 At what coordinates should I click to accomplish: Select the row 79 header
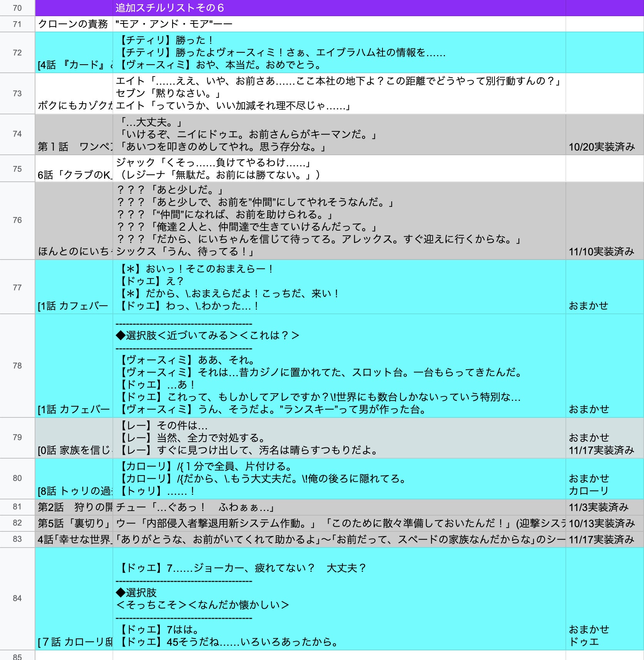17,437
